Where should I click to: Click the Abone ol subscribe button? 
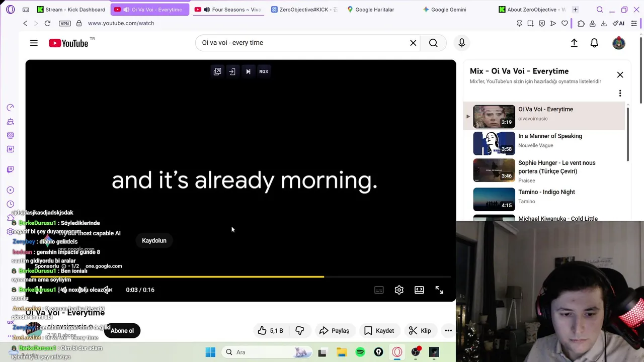click(122, 331)
